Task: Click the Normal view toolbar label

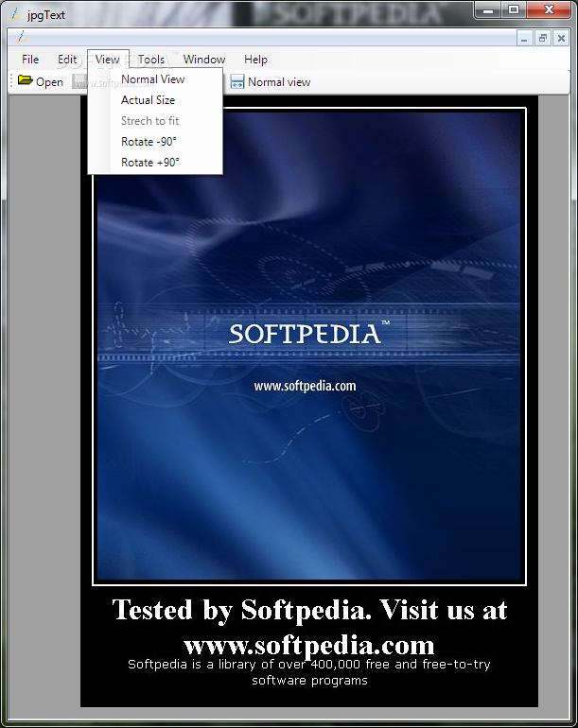Action: pos(279,82)
